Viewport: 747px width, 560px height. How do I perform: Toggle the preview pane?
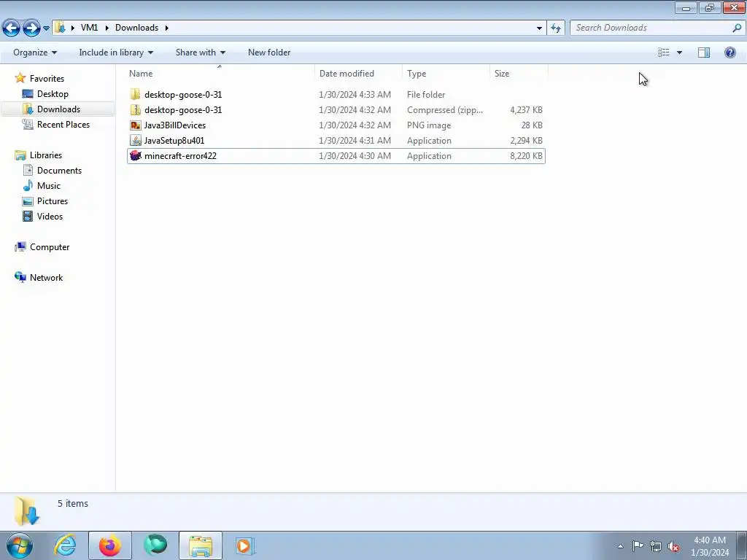(x=704, y=52)
